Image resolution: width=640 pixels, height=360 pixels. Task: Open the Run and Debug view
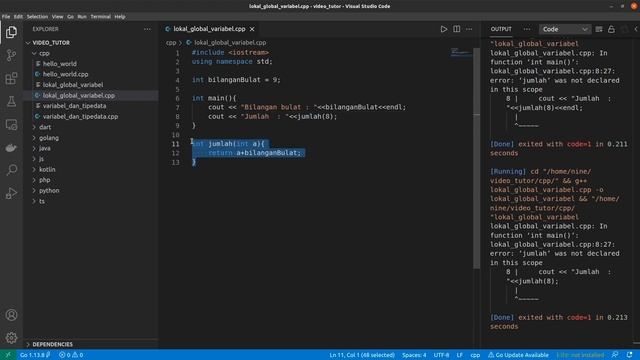click(11, 193)
